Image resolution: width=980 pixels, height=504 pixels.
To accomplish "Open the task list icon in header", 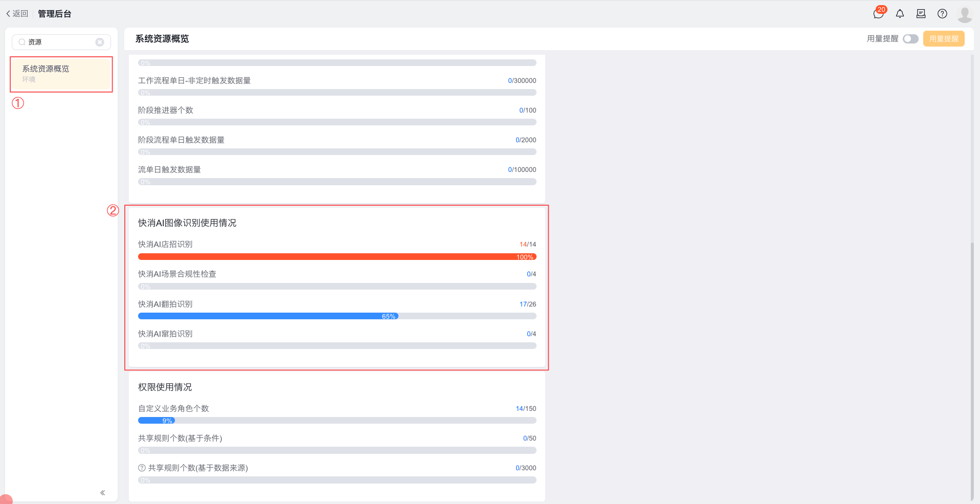I will [921, 14].
